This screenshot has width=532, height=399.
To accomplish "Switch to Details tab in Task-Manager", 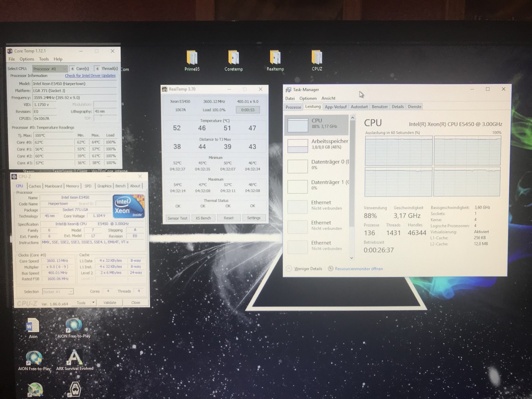I will [398, 107].
